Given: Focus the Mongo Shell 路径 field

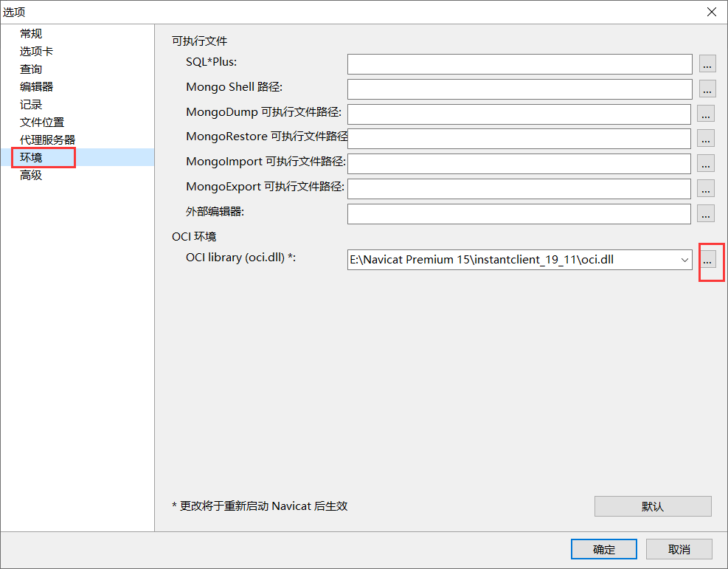Looking at the screenshot, I should click(519, 89).
